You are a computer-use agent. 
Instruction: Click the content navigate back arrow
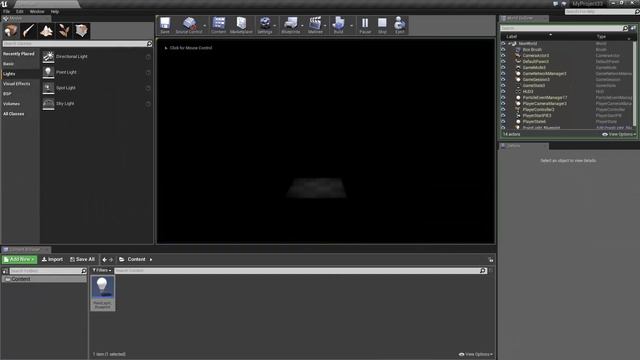click(x=104, y=260)
